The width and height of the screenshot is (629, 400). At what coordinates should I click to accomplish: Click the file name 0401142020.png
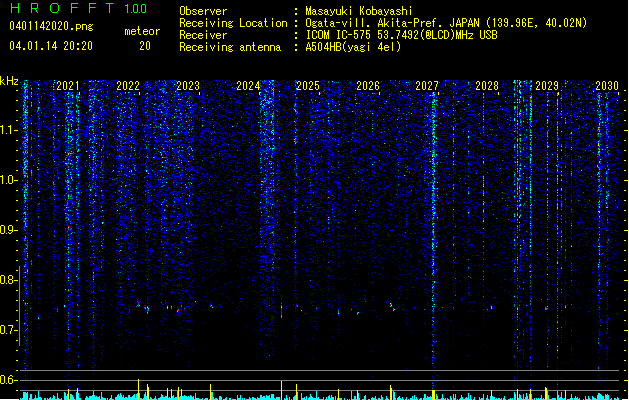coord(51,27)
